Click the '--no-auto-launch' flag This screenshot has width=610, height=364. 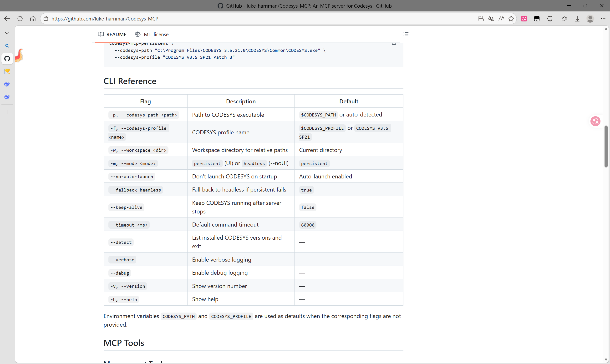tap(132, 177)
